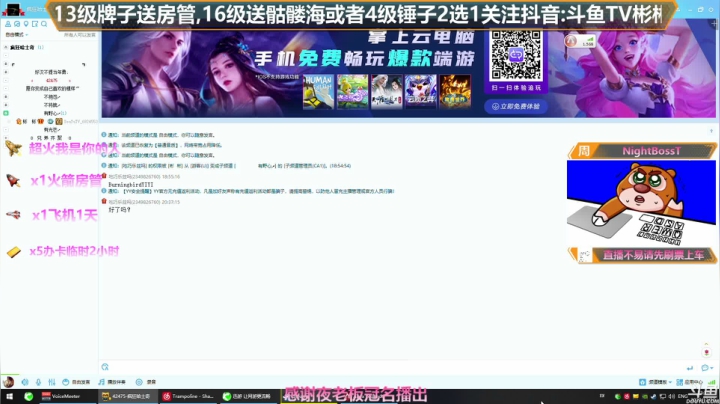Screen dimensions: 720x404
Task: Switch to the 迅游 taskbar item
Action: click(x=248, y=396)
